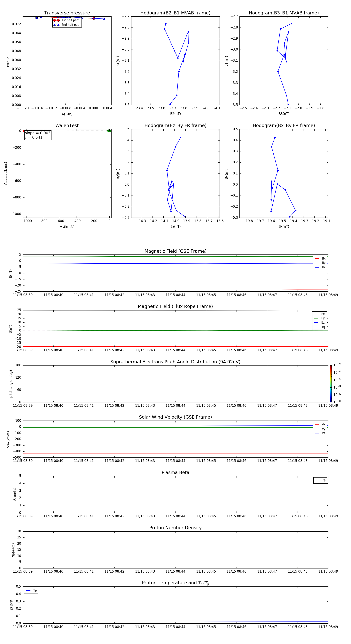Click the 'B3(nT)' x-axis label
The image size is (351, 644).
(284, 114)
